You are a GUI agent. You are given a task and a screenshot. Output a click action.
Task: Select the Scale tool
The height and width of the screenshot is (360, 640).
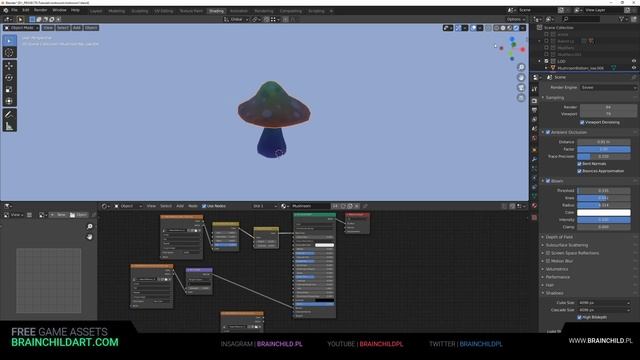click(9, 89)
